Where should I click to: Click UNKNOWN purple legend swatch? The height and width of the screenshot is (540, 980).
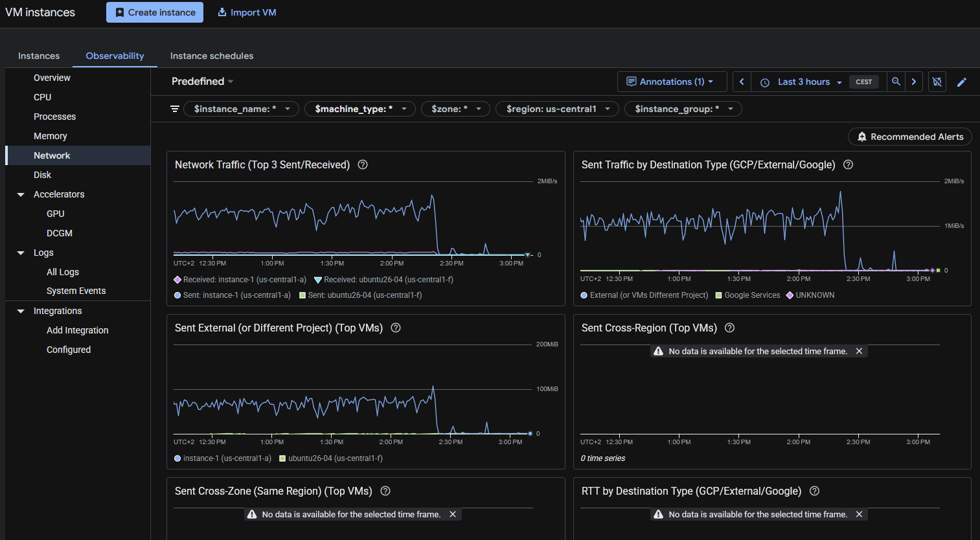[790, 295]
